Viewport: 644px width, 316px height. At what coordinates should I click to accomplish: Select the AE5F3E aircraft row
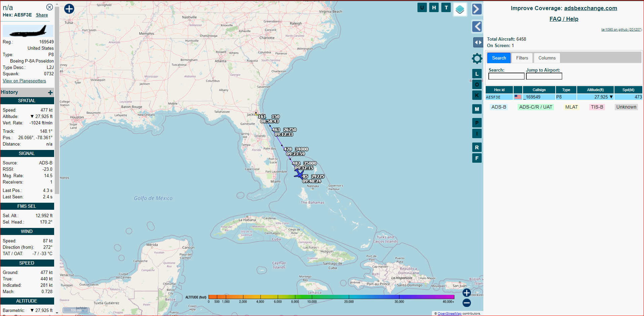click(564, 97)
